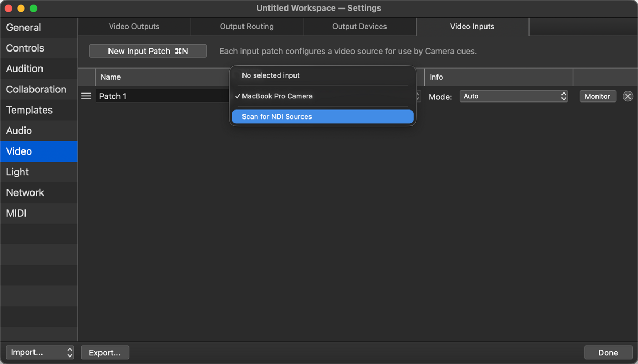The width and height of the screenshot is (638, 364).
Task: Minimize the window with the yellow button
Action: coord(21,9)
